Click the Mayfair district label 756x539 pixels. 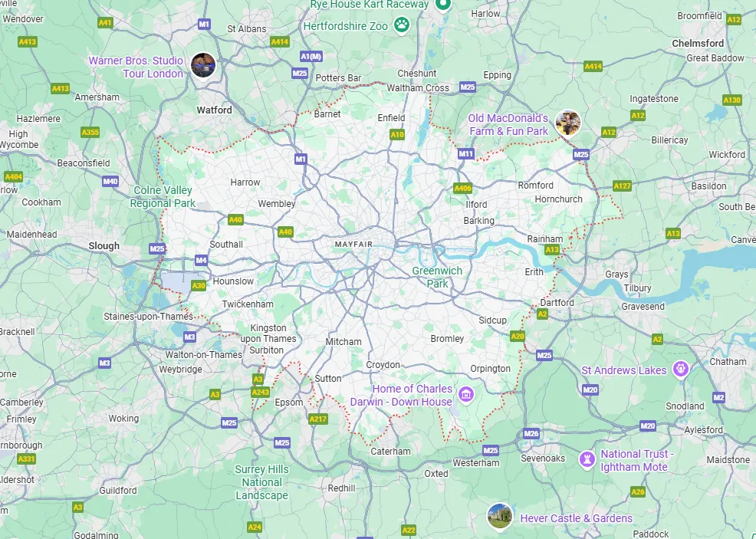353,245
